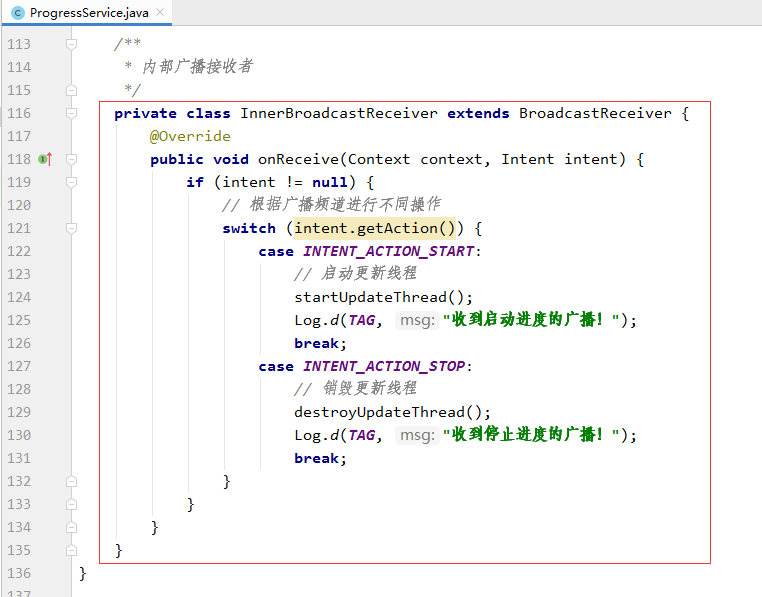Image resolution: width=762 pixels, height=597 pixels.
Task: Click msg: parameter hint on line 130
Action: (x=417, y=435)
